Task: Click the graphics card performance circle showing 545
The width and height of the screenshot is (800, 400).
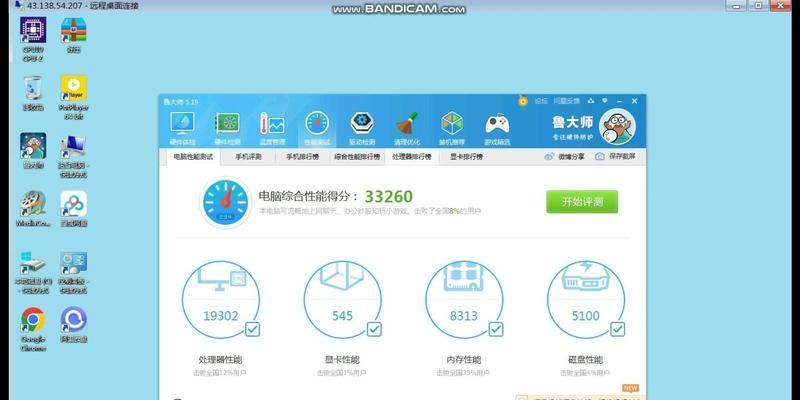Action: [x=342, y=300]
